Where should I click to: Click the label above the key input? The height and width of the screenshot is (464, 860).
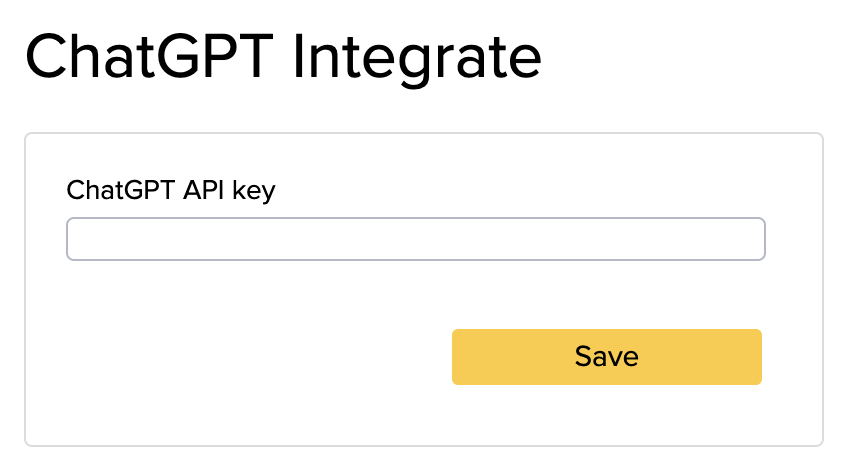click(170, 190)
